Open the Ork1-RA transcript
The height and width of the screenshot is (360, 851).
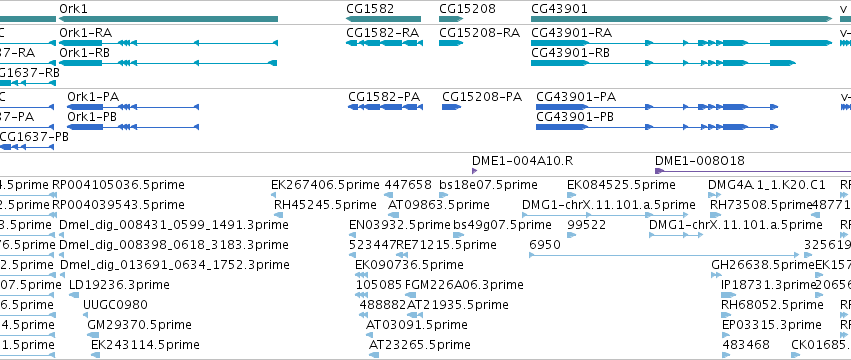[168, 43]
